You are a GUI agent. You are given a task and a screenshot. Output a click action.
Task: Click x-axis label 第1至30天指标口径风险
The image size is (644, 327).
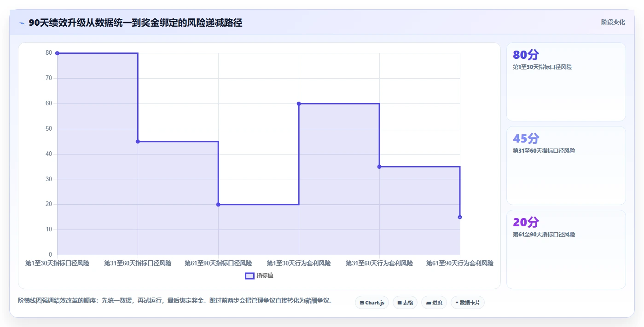point(57,264)
